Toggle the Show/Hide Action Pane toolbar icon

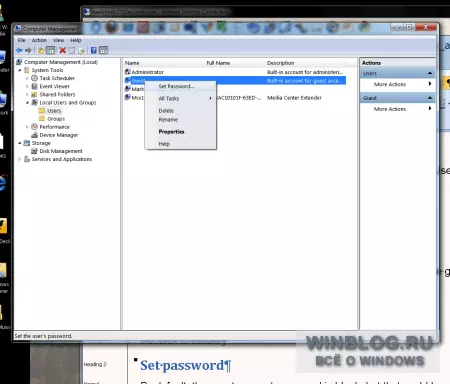[104, 50]
